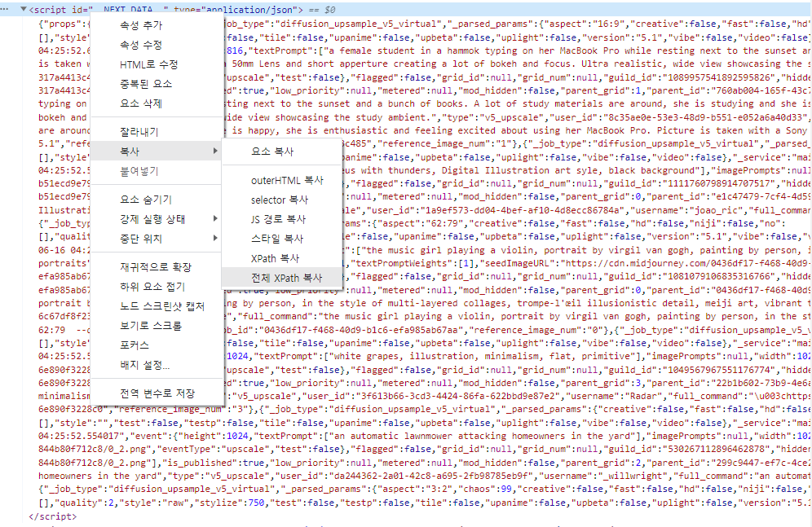Open 중단 위치 submenu

(157, 239)
